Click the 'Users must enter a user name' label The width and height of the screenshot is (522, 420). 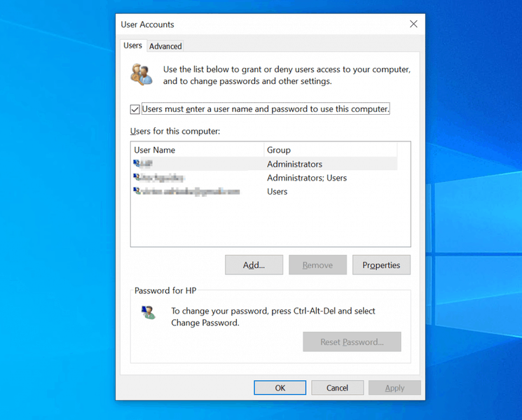click(x=266, y=108)
